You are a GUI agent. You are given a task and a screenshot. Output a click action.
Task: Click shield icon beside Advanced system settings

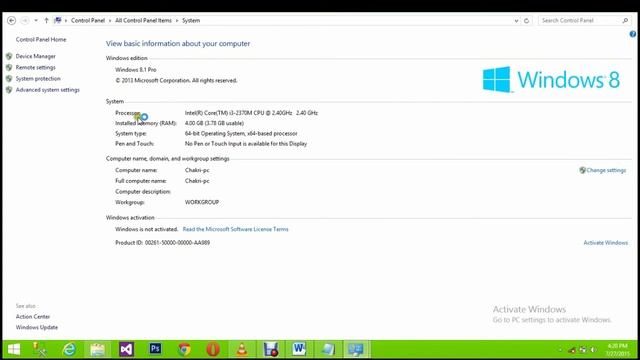[x=9, y=90]
